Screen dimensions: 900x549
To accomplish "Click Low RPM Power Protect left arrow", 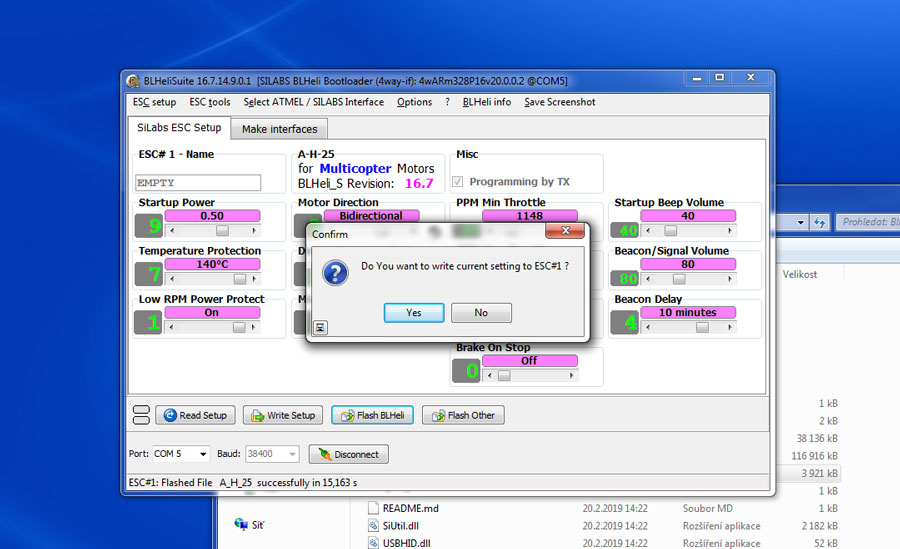I will pyautogui.click(x=172, y=327).
